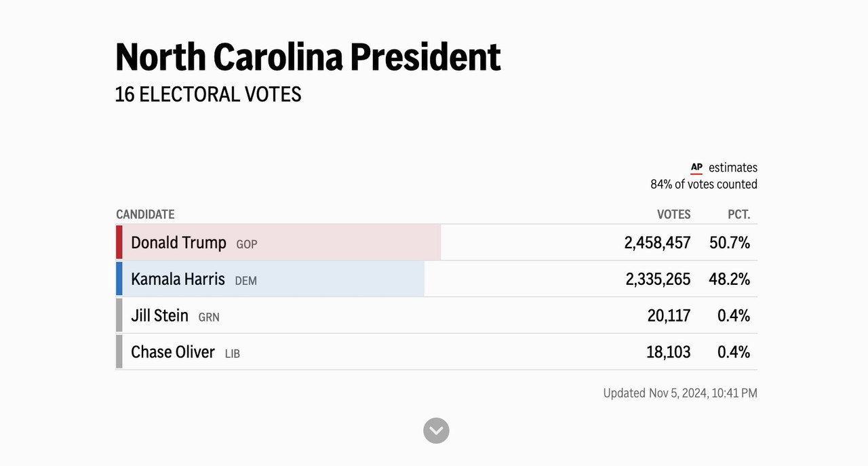
Task: Click Harris's 48.2% percentage
Action: pos(730,279)
